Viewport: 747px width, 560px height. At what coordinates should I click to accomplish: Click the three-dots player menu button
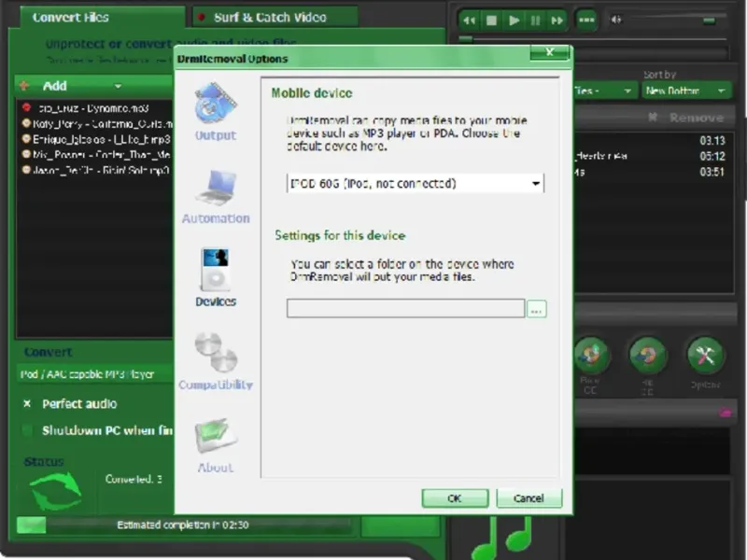(586, 20)
